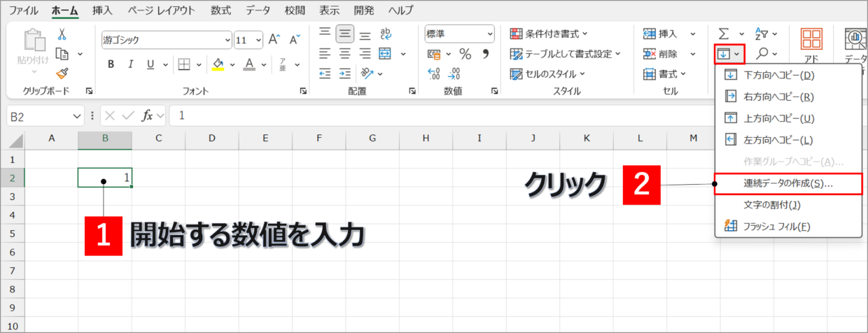Apply the font color A swatch
This screenshot has height=333, width=868.
250,64
